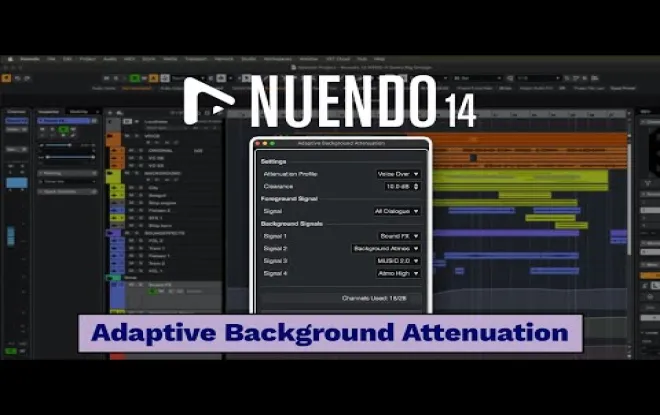Select the Flatsawn 1 track name
The height and width of the screenshot is (415, 660).
[x=159, y=256]
